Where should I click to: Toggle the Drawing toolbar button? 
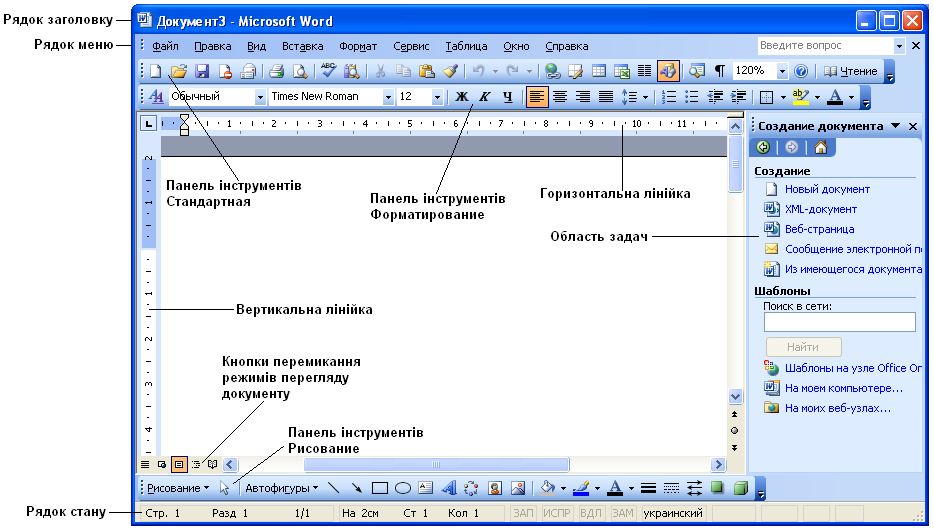[x=668, y=71]
